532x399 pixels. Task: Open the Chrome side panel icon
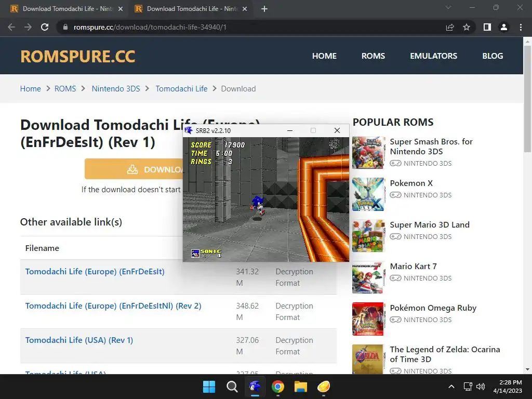coord(487,27)
